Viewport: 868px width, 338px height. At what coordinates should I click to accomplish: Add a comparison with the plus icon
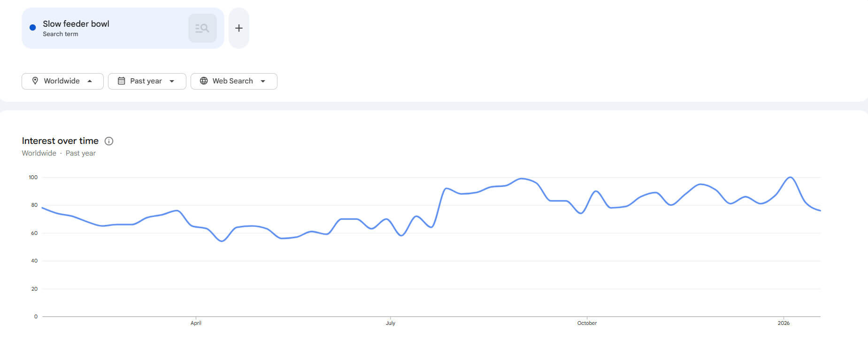[239, 28]
